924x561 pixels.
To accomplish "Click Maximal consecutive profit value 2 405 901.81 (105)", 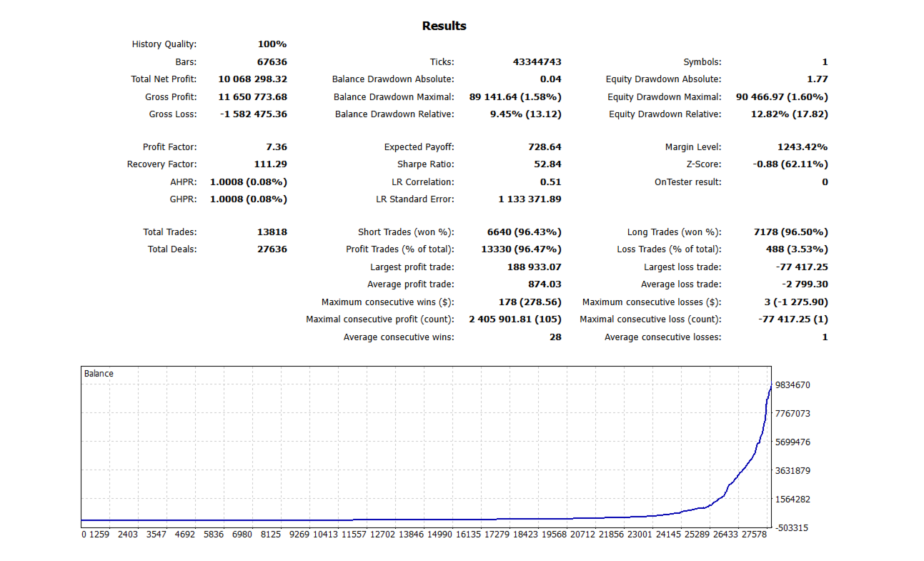I will point(515,319).
